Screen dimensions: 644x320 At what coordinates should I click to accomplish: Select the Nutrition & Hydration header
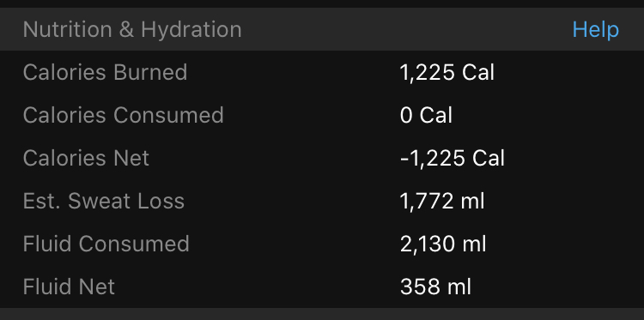[132, 30]
